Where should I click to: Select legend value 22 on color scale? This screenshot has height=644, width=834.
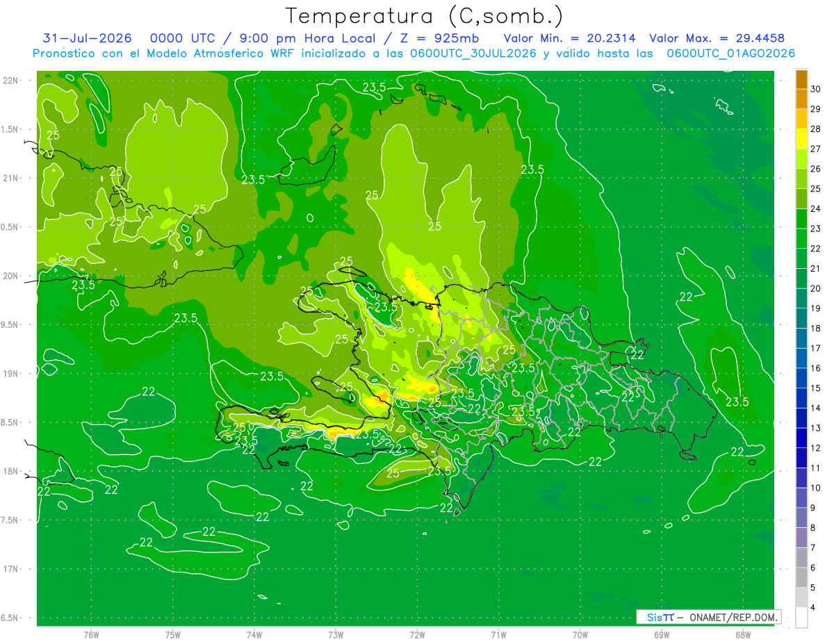[815, 249]
